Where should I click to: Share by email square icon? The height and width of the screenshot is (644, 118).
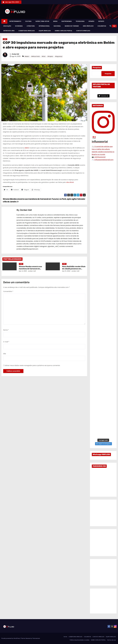(x=72, y=195)
